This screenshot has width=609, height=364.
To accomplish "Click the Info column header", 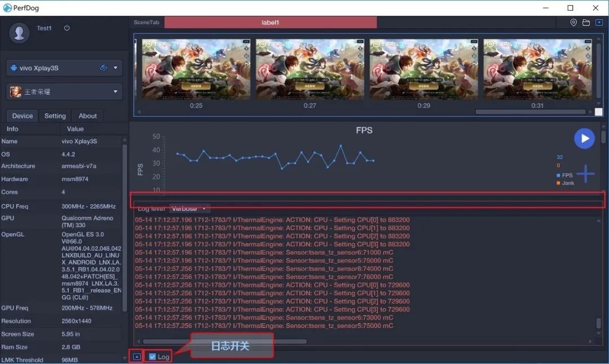I will [12, 129].
